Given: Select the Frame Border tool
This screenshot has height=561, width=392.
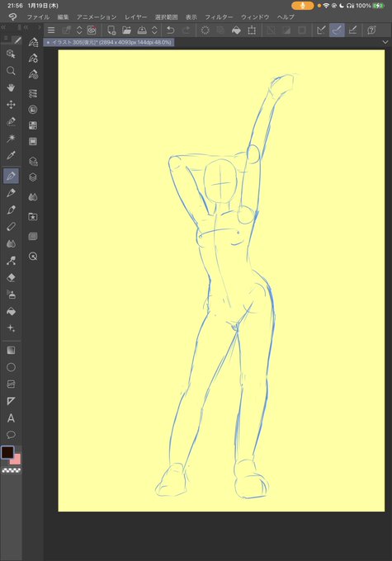Looking at the screenshot, I should [11, 384].
